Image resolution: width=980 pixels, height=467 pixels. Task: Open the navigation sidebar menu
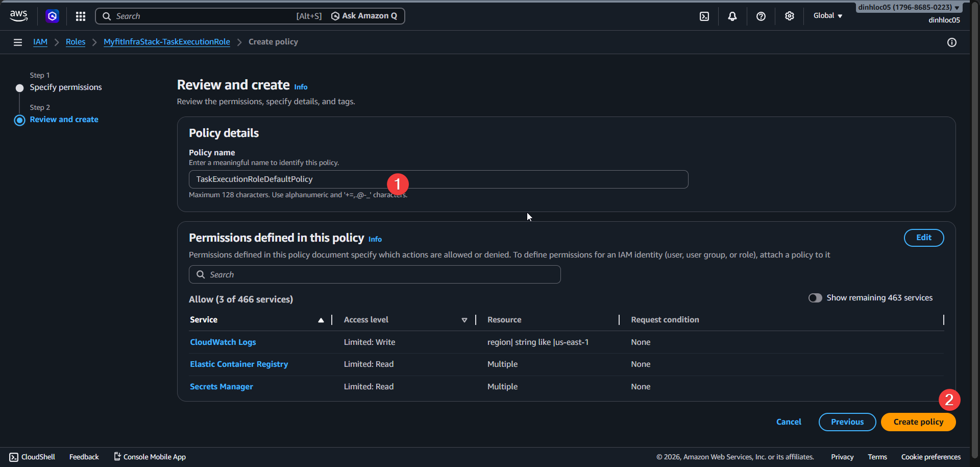[x=18, y=42]
